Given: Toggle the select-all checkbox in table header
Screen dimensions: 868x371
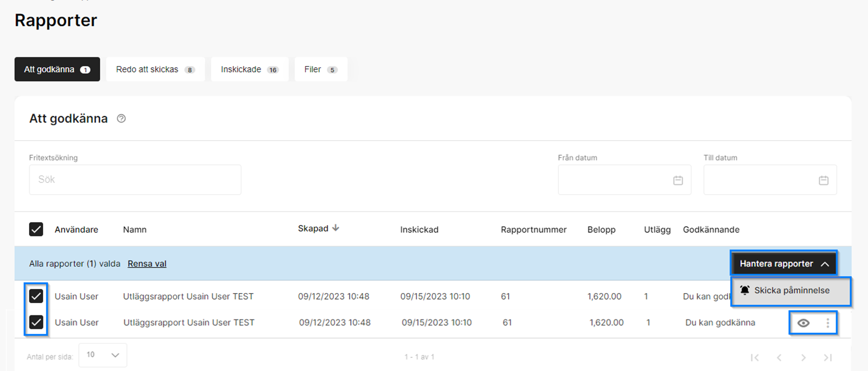Looking at the screenshot, I should 36,229.
